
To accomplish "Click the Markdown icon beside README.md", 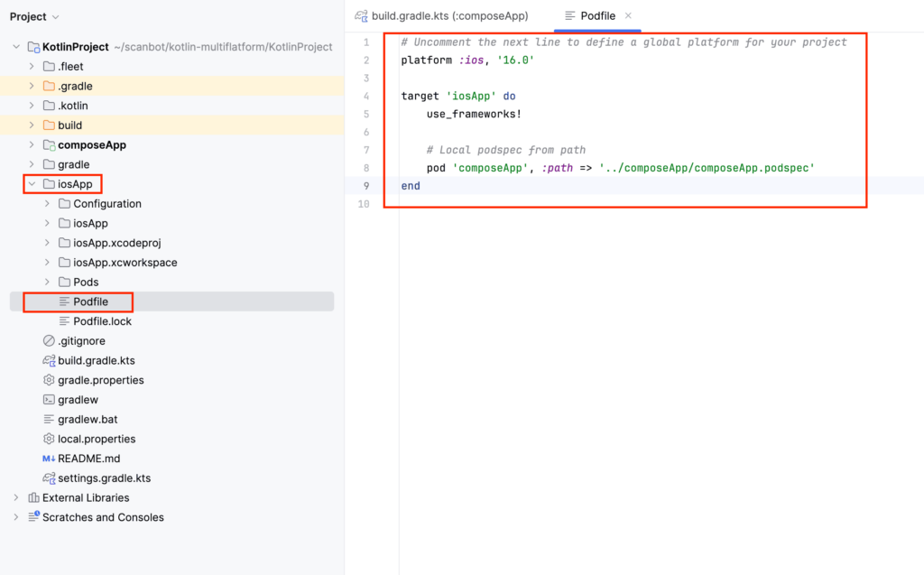I will (x=48, y=458).
